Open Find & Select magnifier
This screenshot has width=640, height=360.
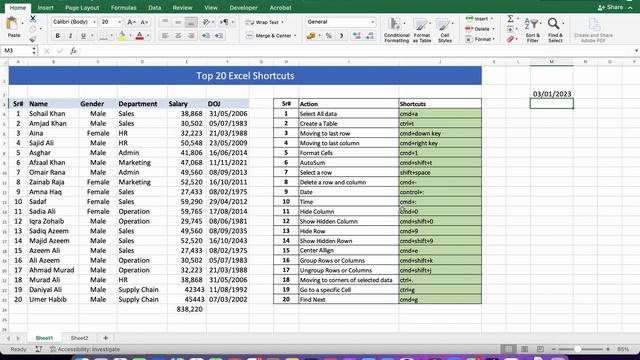point(555,30)
